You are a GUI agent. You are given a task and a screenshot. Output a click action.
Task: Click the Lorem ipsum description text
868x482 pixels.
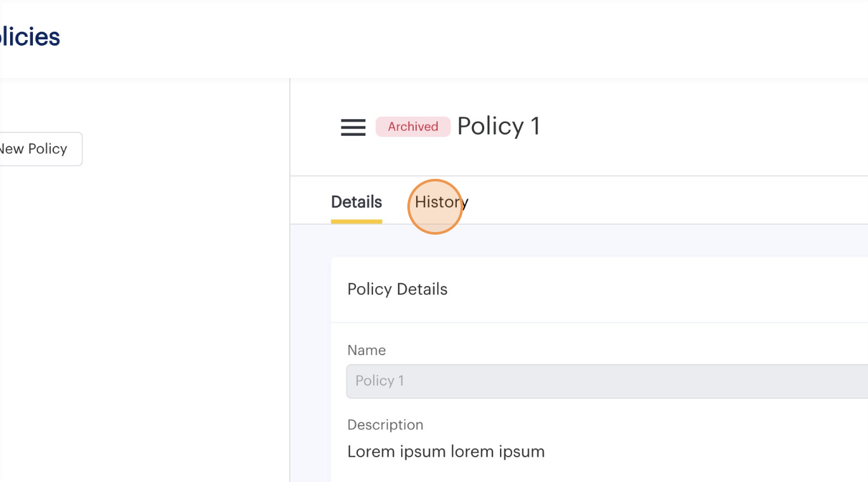click(445, 452)
